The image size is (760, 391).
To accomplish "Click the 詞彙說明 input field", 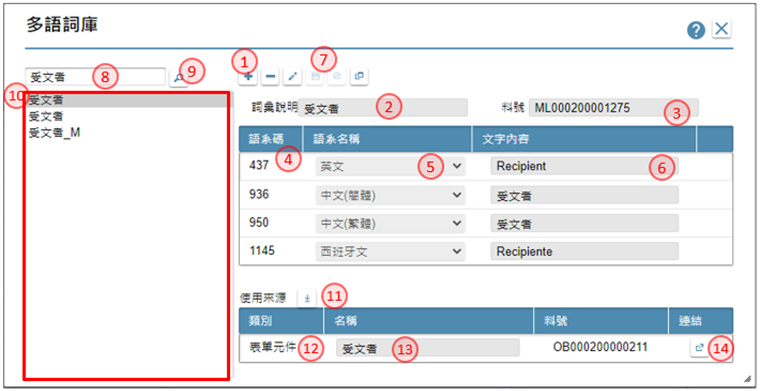I will [383, 108].
